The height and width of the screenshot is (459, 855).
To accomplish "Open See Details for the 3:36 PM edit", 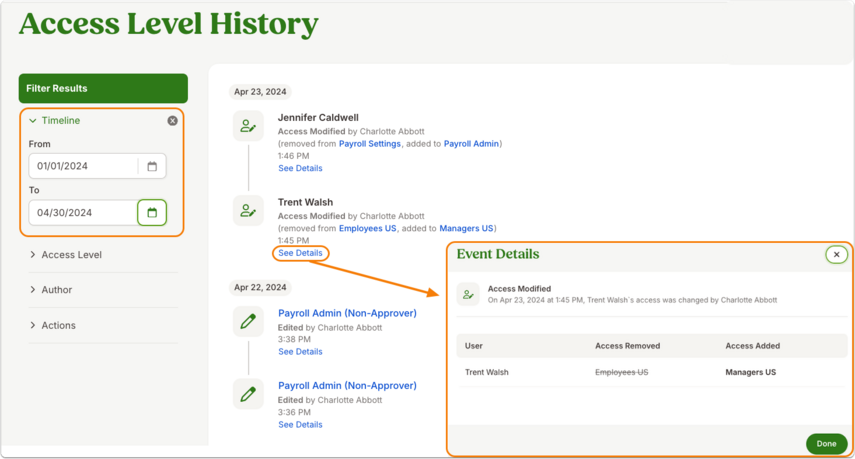I will click(300, 424).
